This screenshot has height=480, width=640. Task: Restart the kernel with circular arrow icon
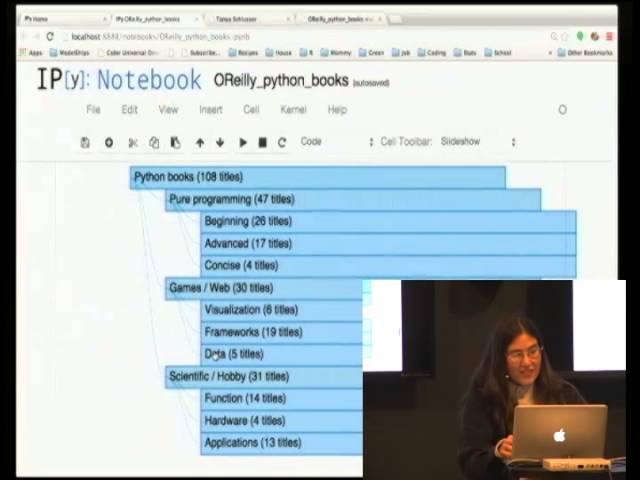coord(282,142)
